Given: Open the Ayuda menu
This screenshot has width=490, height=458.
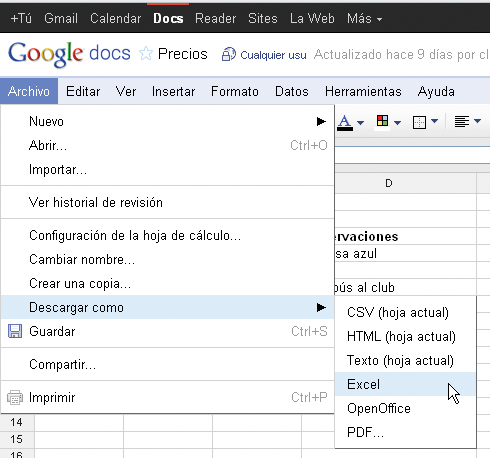Looking at the screenshot, I should (x=436, y=92).
